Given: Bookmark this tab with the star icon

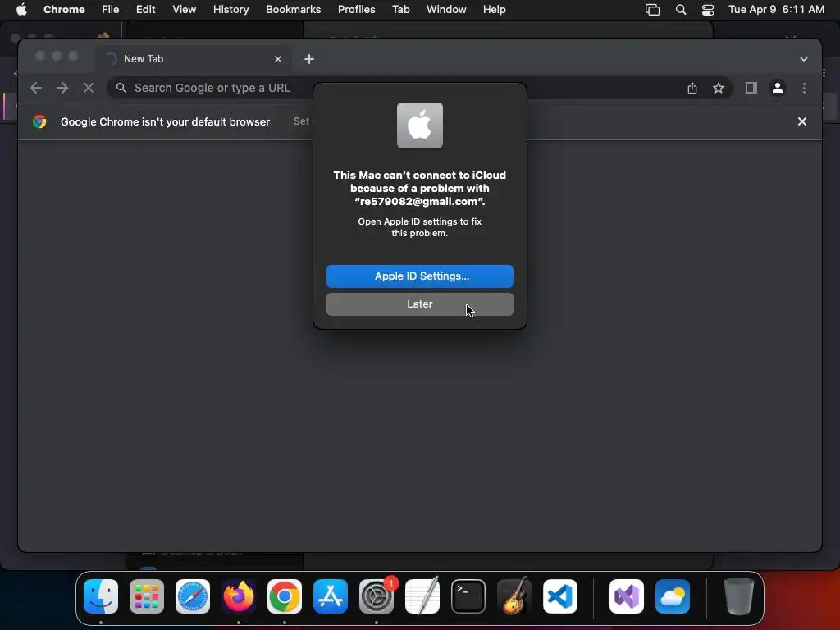Looking at the screenshot, I should point(719,88).
